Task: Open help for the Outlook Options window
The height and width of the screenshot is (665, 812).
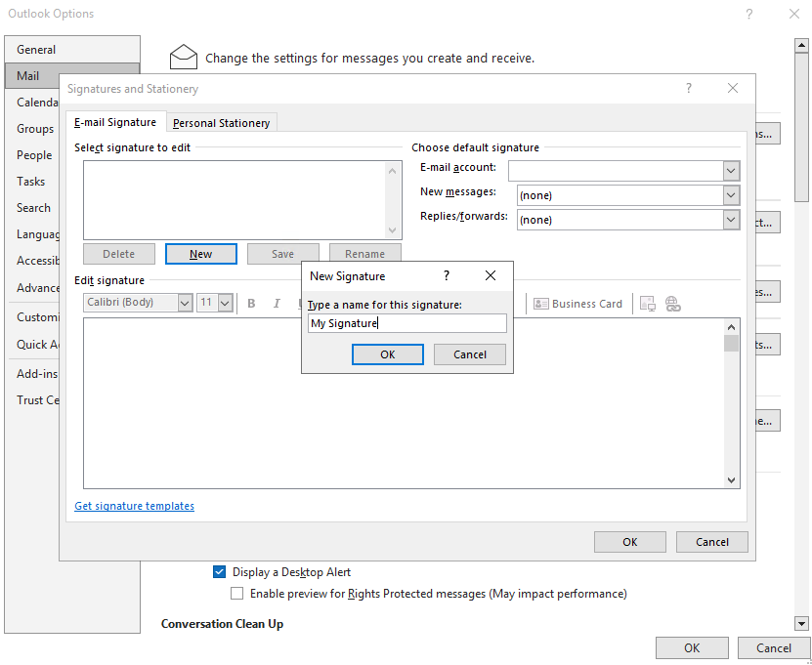Action: point(749,14)
